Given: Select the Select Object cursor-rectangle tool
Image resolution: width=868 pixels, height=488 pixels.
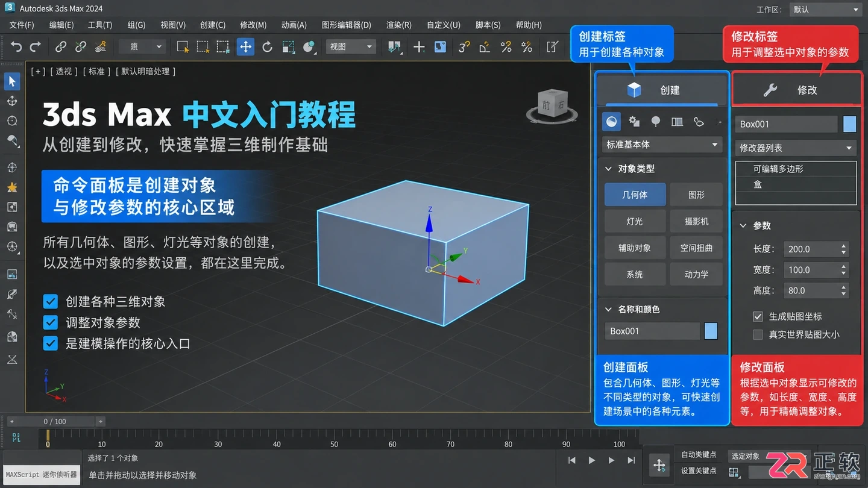Looking at the screenshot, I should tap(183, 46).
